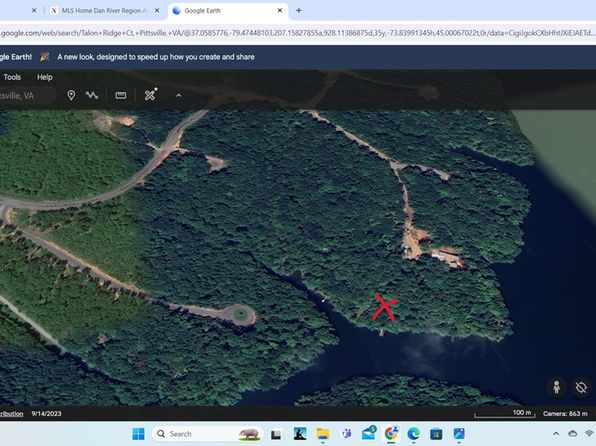Image resolution: width=596 pixels, height=446 pixels.
Task: Select the draw path or polygon tool
Action: (92, 95)
